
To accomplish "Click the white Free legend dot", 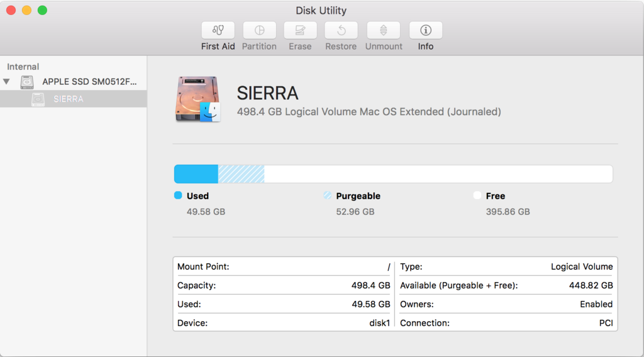I will (x=477, y=195).
